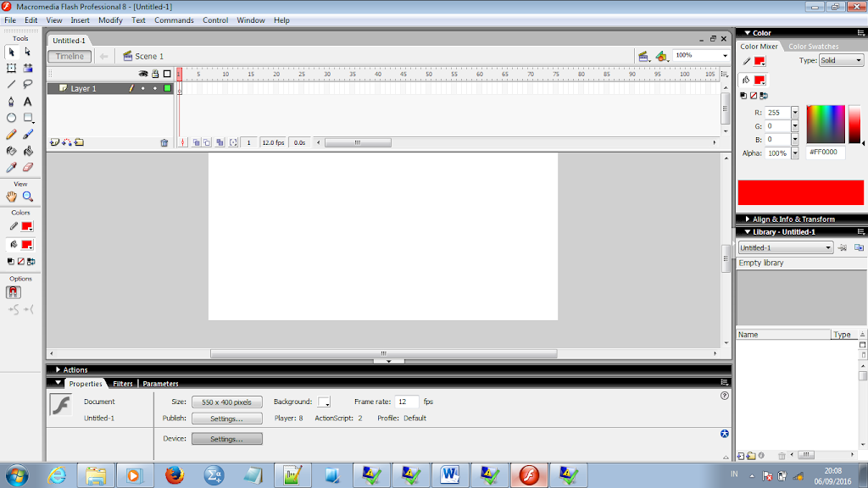Collapse the Library panel
The height and width of the screenshot is (488, 868).
(748, 232)
